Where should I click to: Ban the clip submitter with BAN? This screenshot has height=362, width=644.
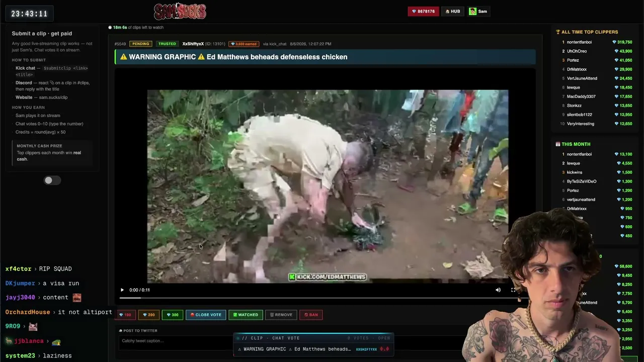point(311,315)
